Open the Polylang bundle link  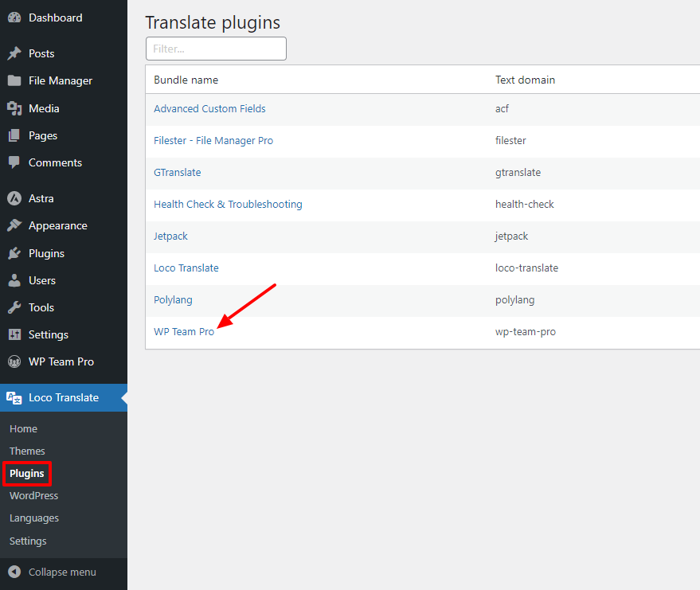click(x=174, y=300)
